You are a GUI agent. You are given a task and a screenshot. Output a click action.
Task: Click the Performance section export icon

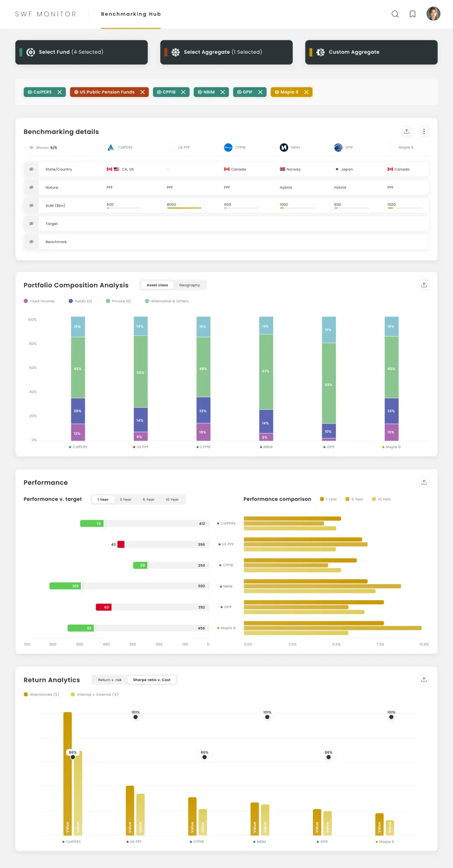click(424, 482)
